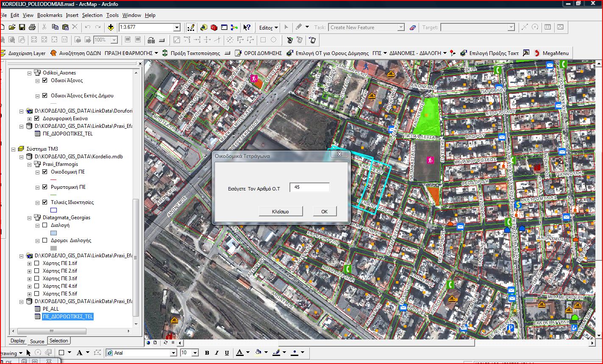Select the PE_ALL table

tap(51, 309)
